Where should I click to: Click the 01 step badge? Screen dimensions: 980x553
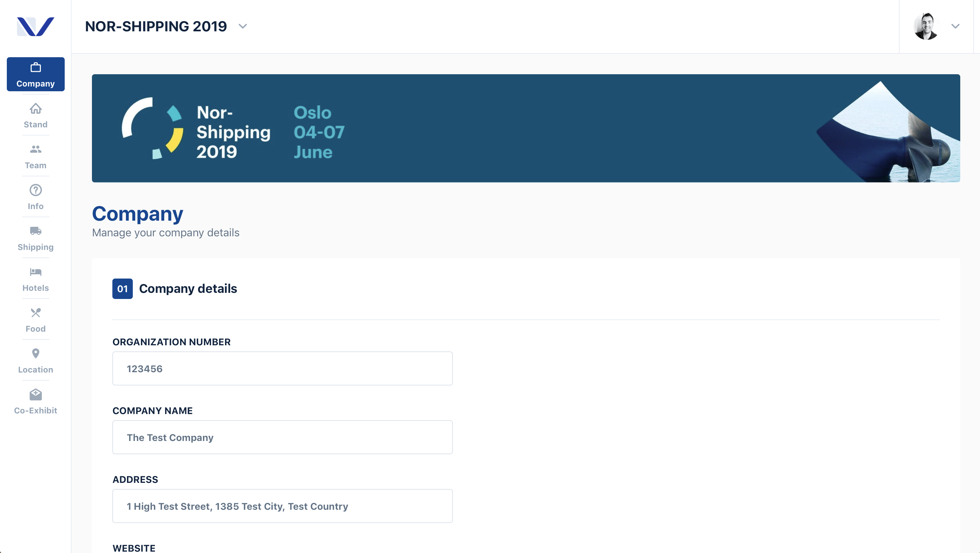[122, 289]
